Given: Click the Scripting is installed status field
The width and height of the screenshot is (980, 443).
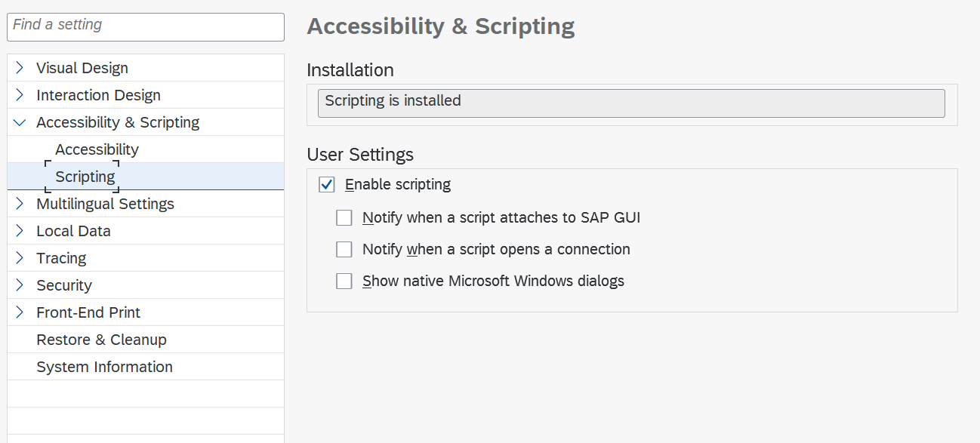Looking at the screenshot, I should 631,103.
